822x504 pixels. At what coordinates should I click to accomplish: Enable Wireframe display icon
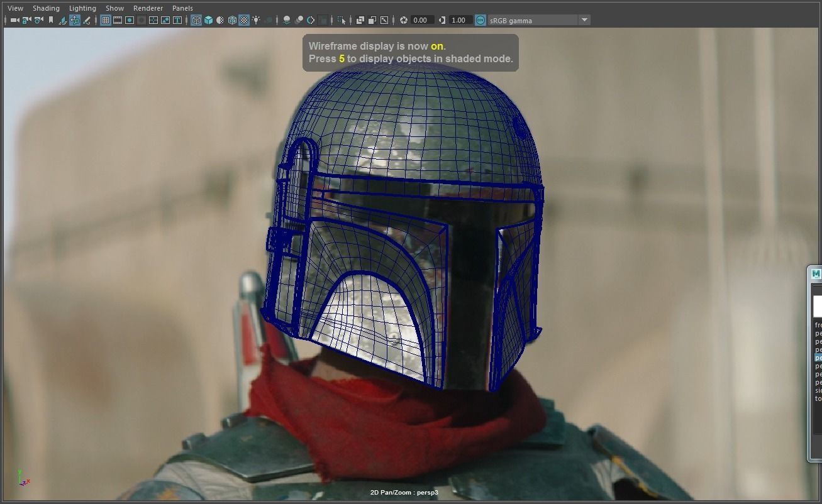(196, 20)
